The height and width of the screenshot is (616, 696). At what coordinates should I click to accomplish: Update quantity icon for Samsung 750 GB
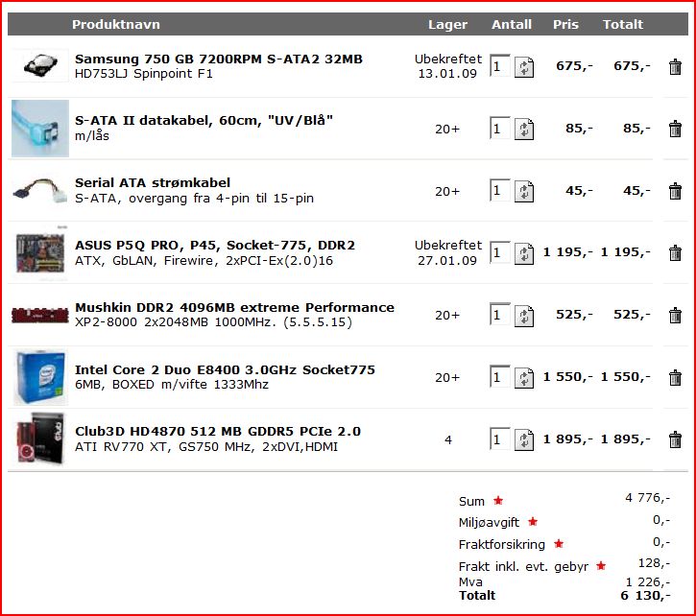pyautogui.click(x=524, y=67)
